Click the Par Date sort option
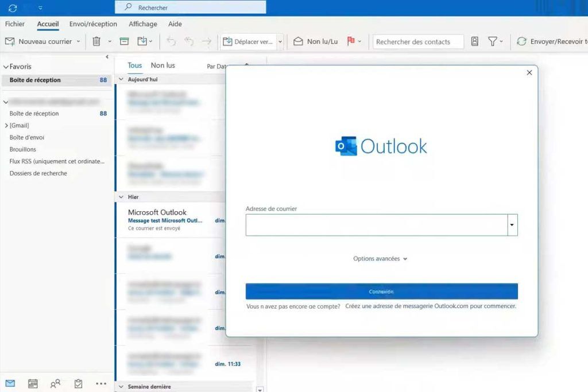 (x=216, y=67)
